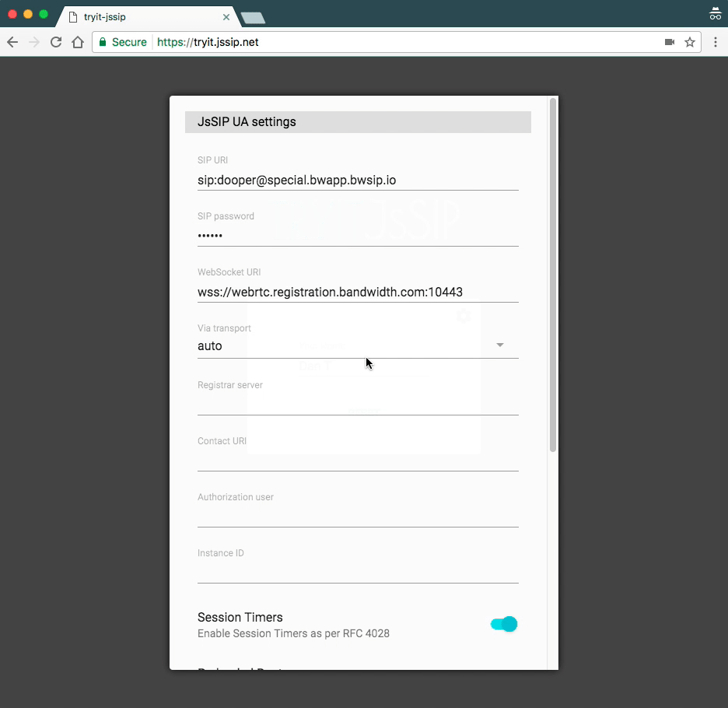
Task: Click the incognito icon at top right
Action: pyautogui.click(x=716, y=14)
